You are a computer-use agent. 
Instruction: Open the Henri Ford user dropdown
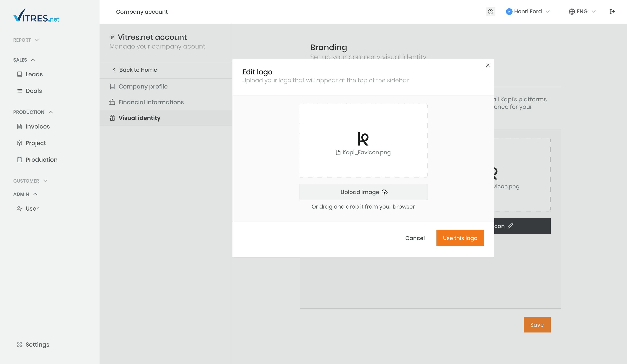coord(528,12)
